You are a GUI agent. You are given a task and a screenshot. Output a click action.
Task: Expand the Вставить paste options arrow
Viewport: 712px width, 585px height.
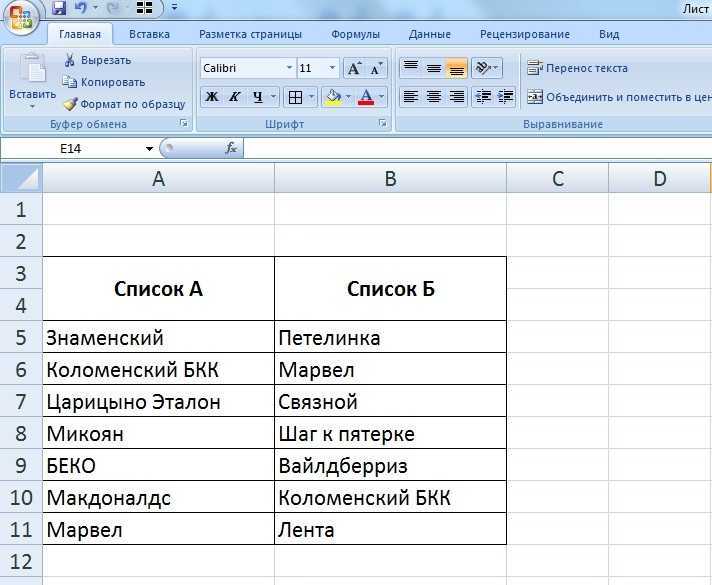32,107
